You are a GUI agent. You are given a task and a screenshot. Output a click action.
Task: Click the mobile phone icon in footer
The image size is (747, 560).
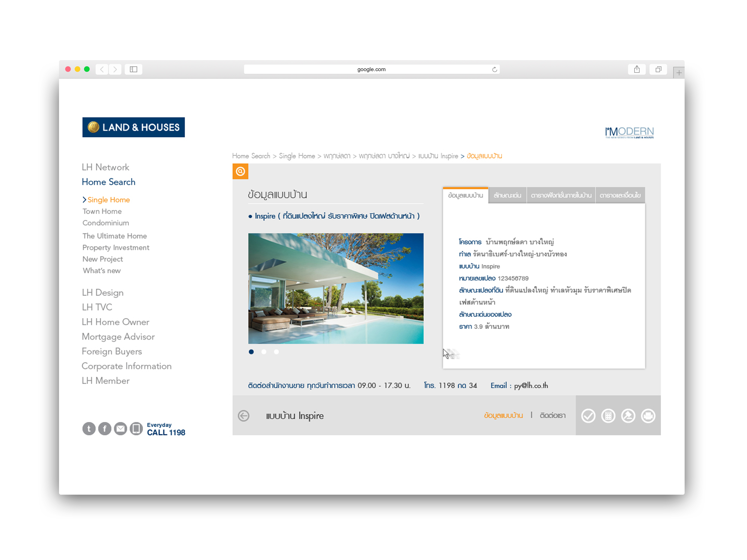click(136, 429)
